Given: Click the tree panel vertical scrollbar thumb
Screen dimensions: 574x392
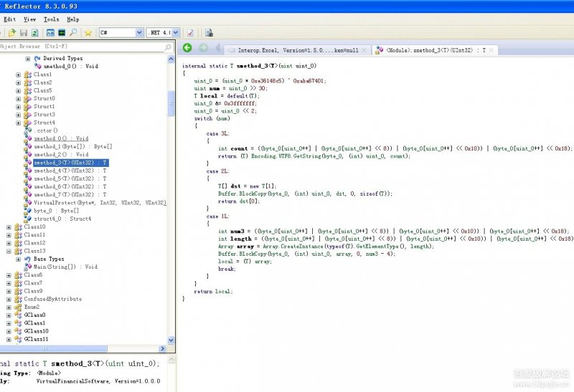Looking at the screenshot, I should [171, 103].
